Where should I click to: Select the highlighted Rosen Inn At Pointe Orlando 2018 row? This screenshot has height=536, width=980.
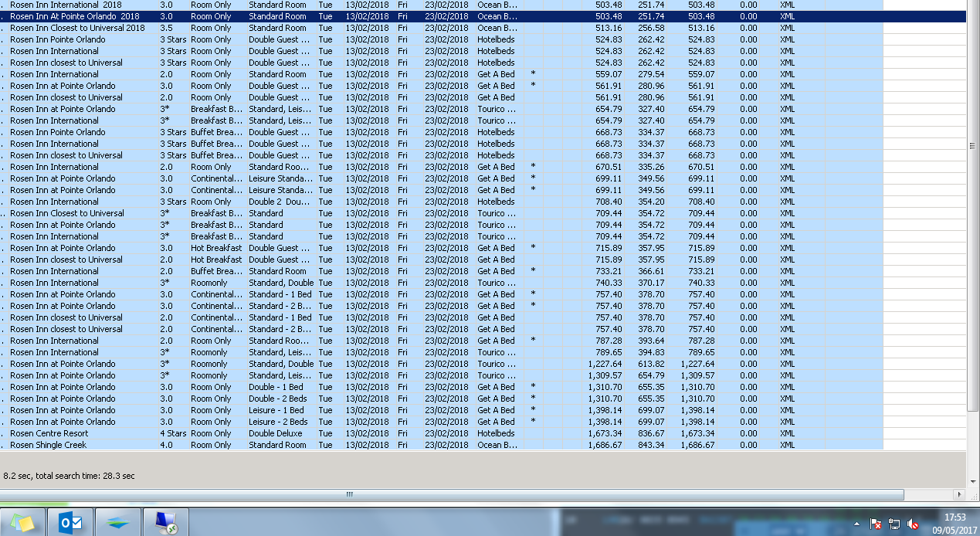pyautogui.click(x=483, y=16)
